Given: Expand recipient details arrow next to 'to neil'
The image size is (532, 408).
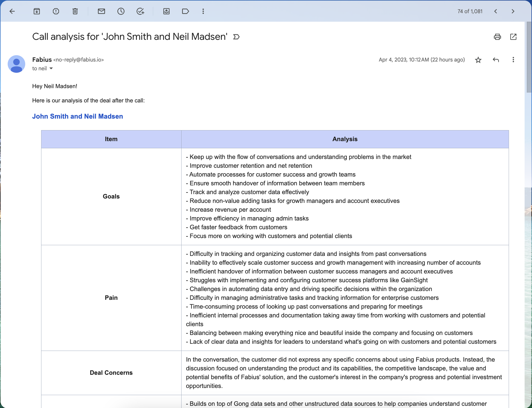Looking at the screenshot, I should (x=51, y=68).
